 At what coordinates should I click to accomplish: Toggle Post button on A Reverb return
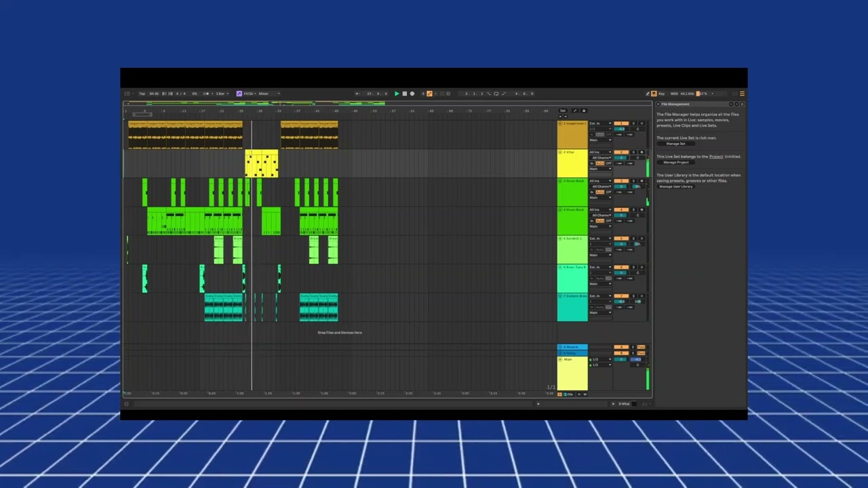pos(642,347)
